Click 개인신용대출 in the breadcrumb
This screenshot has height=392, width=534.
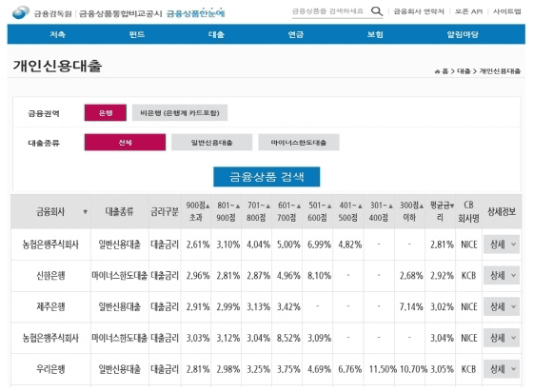coord(500,71)
